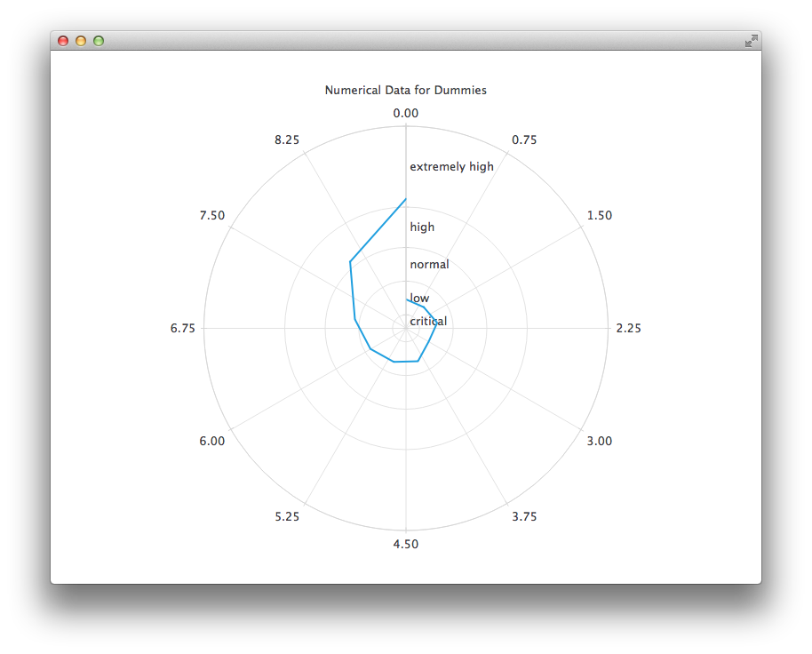This screenshot has height=654, width=812.
Task: Click the 5.25 angular axis label
Action: (x=287, y=516)
